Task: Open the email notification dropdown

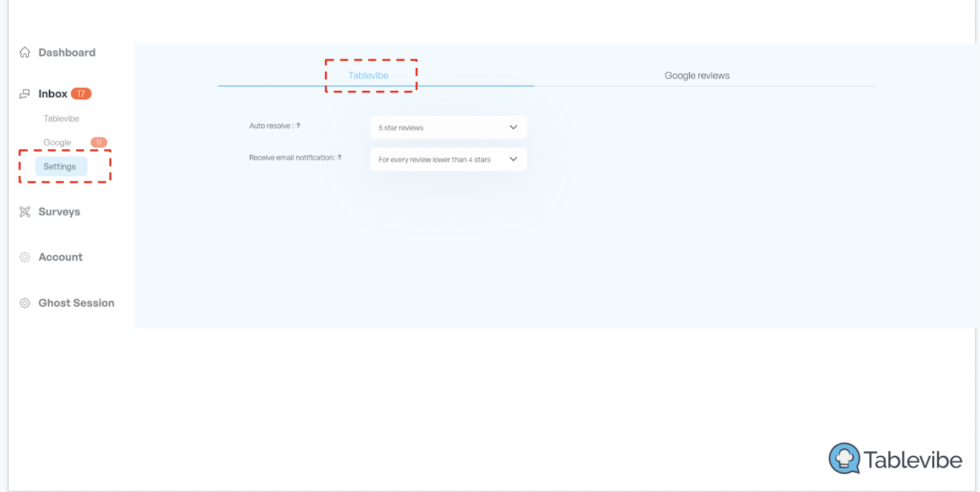Action: pyautogui.click(x=448, y=160)
